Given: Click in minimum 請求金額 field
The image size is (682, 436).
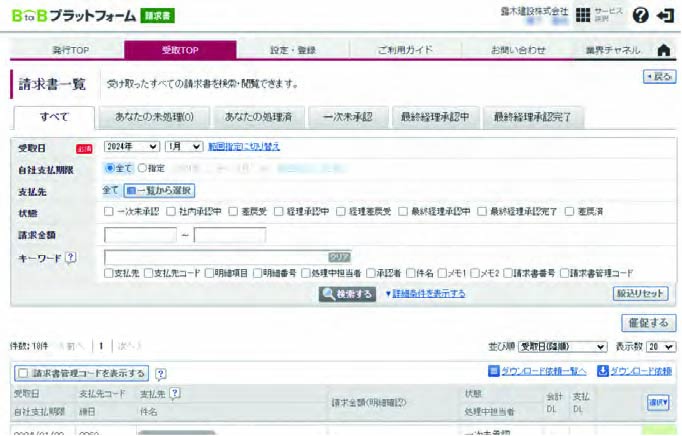Looking at the screenshot, I should pos(140,235).
